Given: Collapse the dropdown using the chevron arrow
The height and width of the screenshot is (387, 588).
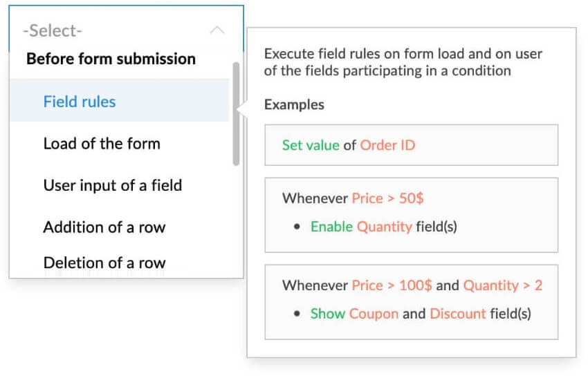Looking at the screenshot, I should tap(217, 30).
